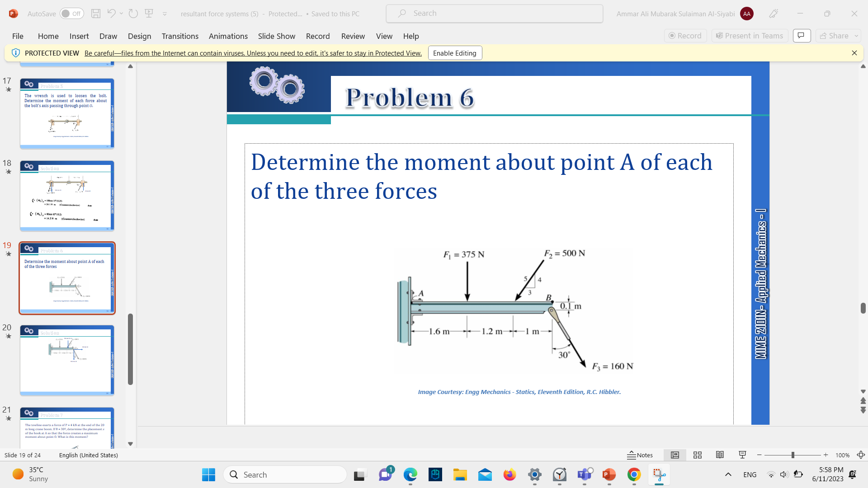Expand the Share dropdown arrow
This screenshot has height=488, width=868.
[855, 36]
